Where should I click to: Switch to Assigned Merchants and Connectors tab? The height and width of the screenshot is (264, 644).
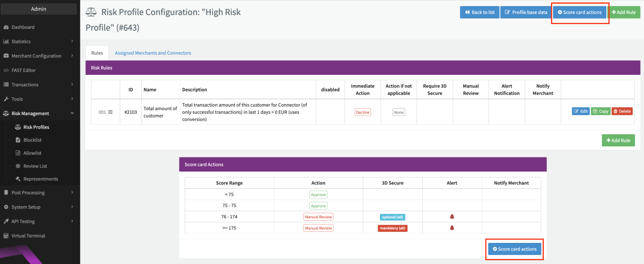153,53
